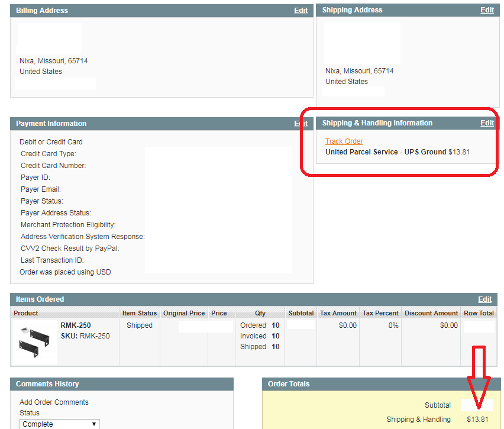
Task: Click the Order Totals panel header
Action: [x=289, y=384]
